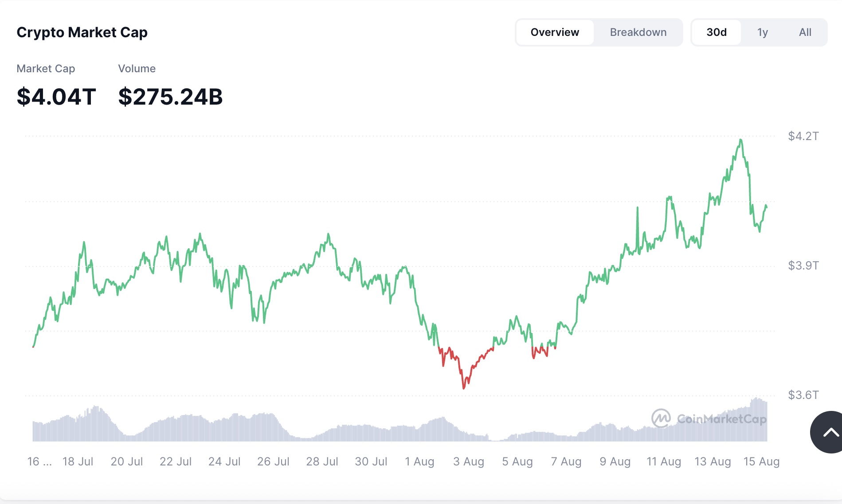
Task: Show the All time range
Action: tap(805, 32)
